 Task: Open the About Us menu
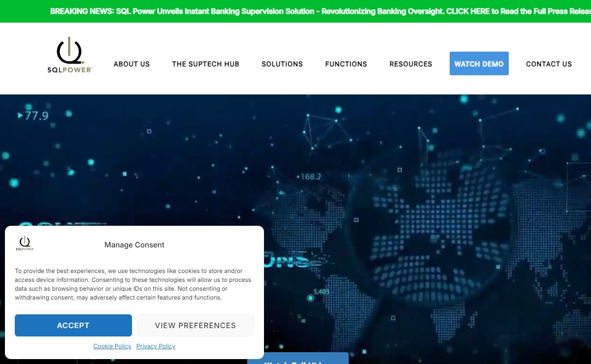point(131,64)
